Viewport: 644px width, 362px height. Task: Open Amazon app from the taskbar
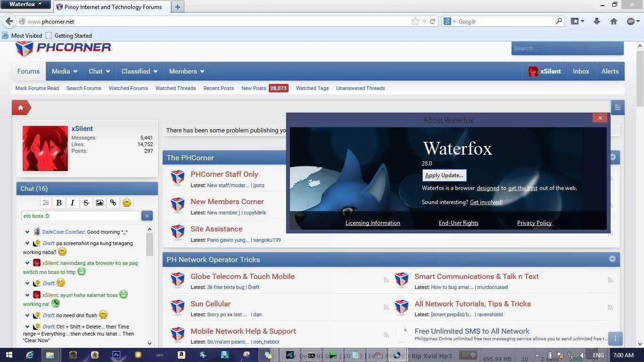(x=181, y=355)
